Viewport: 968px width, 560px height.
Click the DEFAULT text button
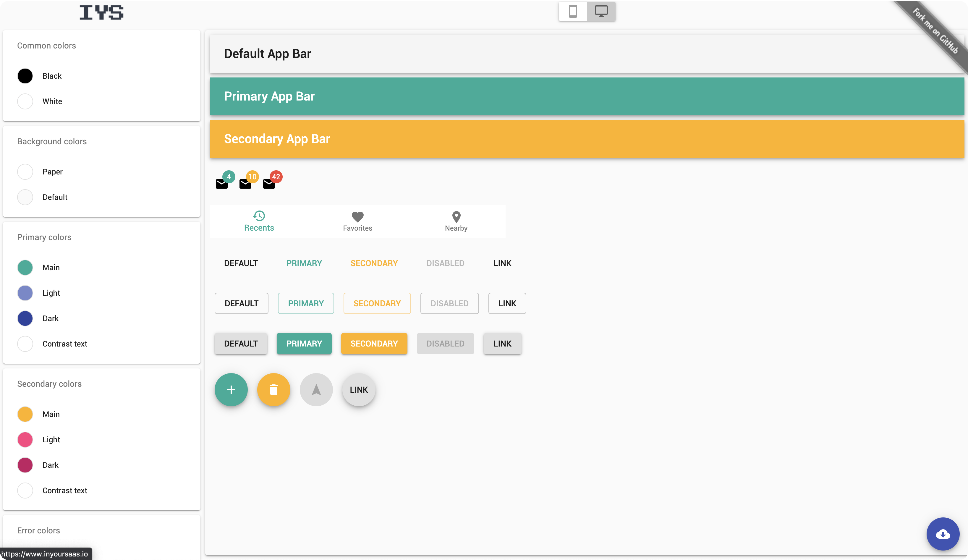(x=241, y=263)
